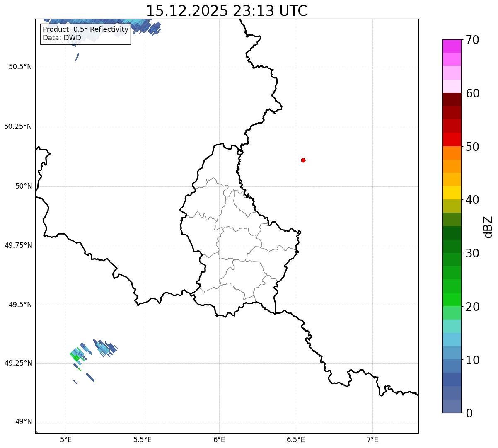Click the 49°N latitude label
498x448 pixels.
(24, 422)
